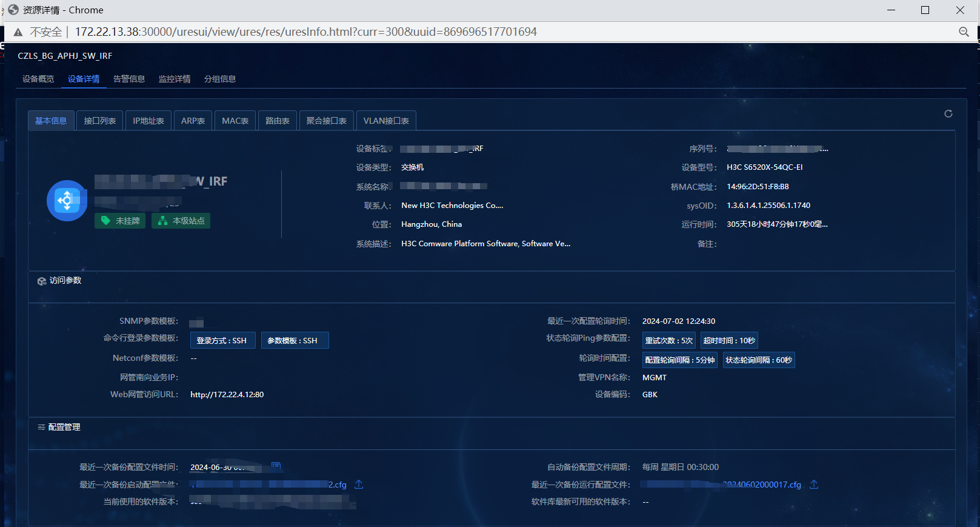Open the VLAN接口表 sub-tab
Image resolution: width=980 pixels, height=527 pixels.
[386, 121]
